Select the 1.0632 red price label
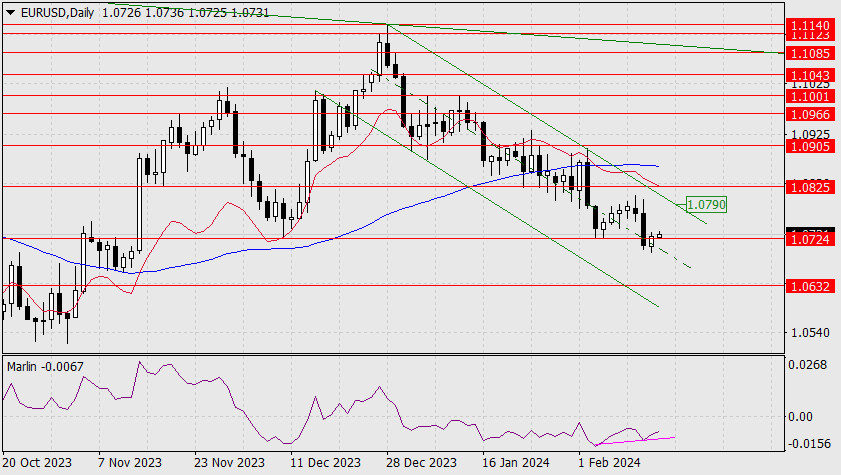The image size is (841, 475). point(810,286)
